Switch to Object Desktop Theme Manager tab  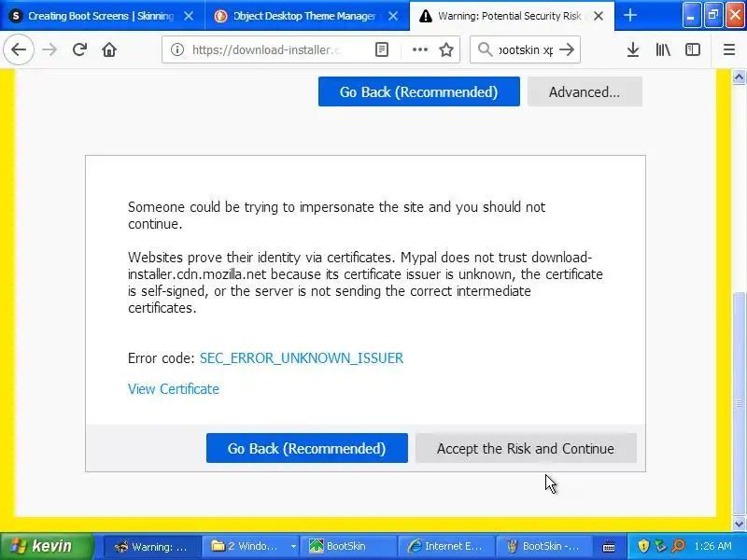click(x=307, y=16)
